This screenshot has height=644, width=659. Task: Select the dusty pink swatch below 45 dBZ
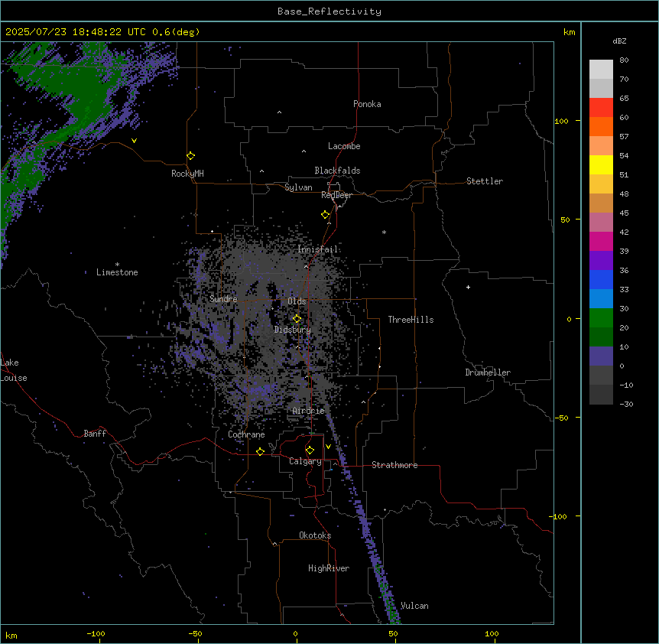[601, 223]
